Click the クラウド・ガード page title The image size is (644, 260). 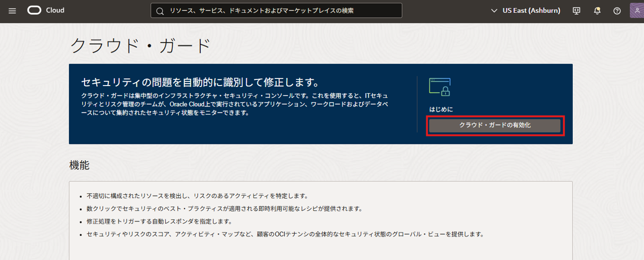140,46
